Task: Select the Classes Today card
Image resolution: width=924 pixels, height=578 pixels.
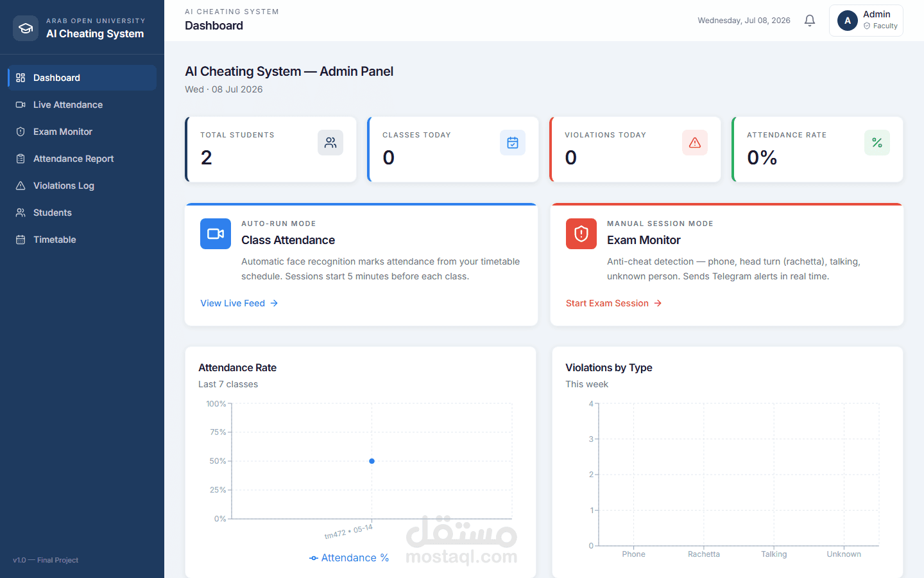Action: [453, 149]
